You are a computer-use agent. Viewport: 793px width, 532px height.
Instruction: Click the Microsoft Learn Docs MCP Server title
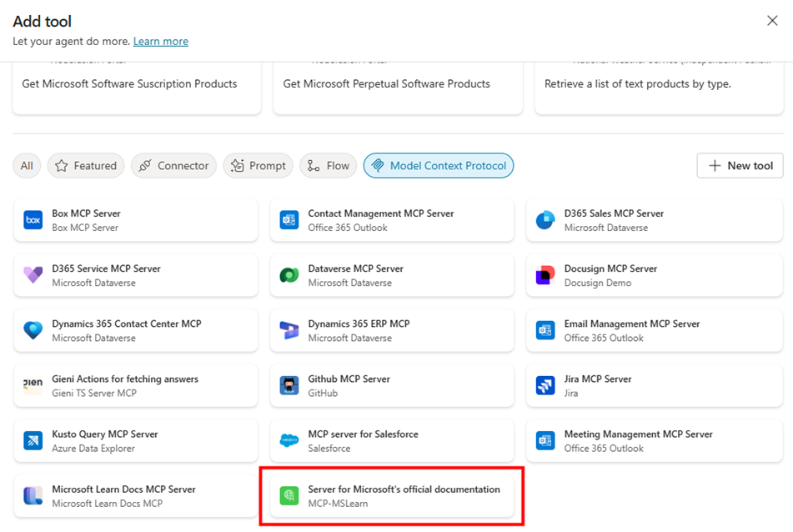tap(124, 489)
